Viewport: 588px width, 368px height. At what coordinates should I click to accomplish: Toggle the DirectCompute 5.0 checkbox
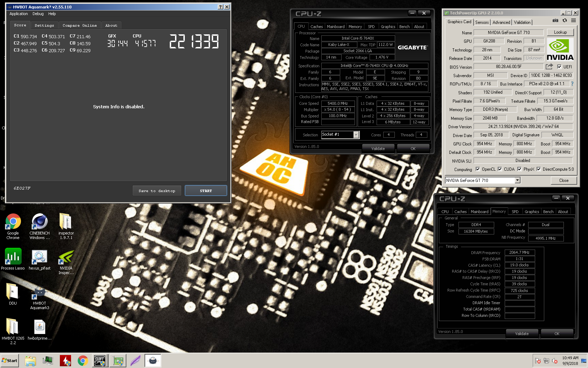tap(539, 169)
